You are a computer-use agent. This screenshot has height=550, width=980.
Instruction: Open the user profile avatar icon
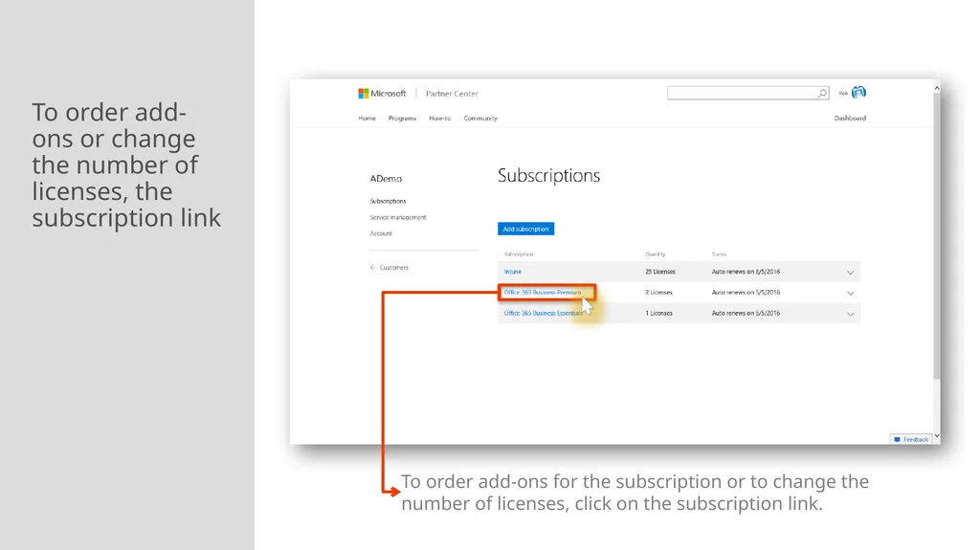point(858,93)
